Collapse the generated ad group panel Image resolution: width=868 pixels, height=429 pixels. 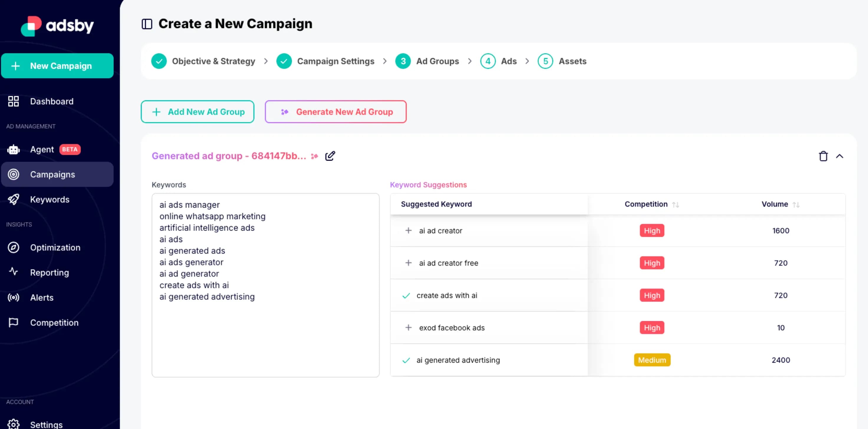[x=840, y=156]
